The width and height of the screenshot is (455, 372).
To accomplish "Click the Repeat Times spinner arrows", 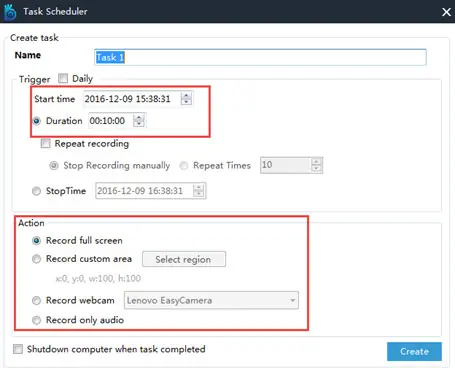I will tap(316, 165).
